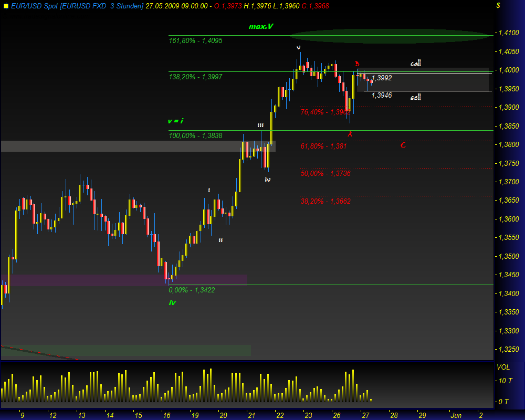Click the 100,00% - 1,3838 Fibonacci label
The width and height of the screenshot is (525, 420).
195,135
